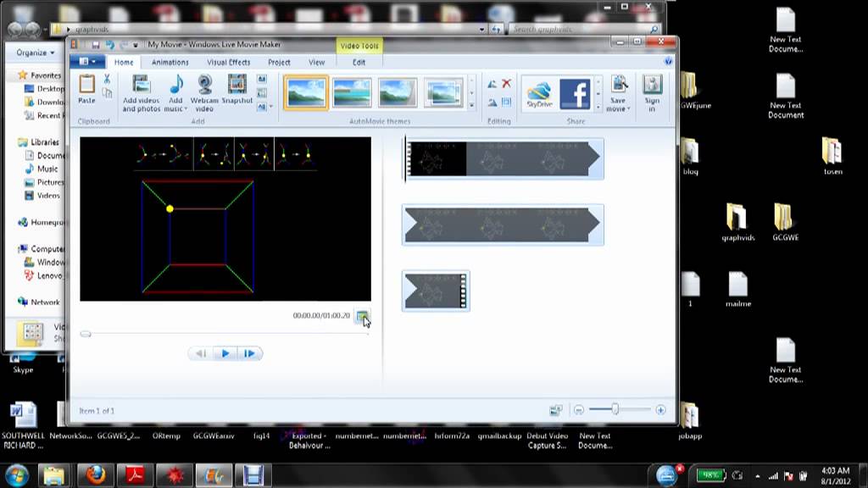Share the movie to SkyDrive
This screenshot has height=488, width=868.
point(539,93)
